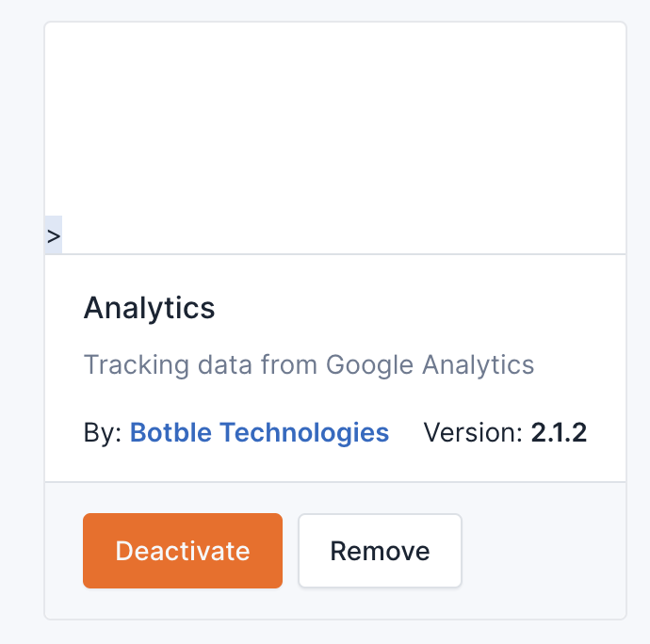Click the Remove button
The width and height of the screenshot is (650, 644).
380,551
